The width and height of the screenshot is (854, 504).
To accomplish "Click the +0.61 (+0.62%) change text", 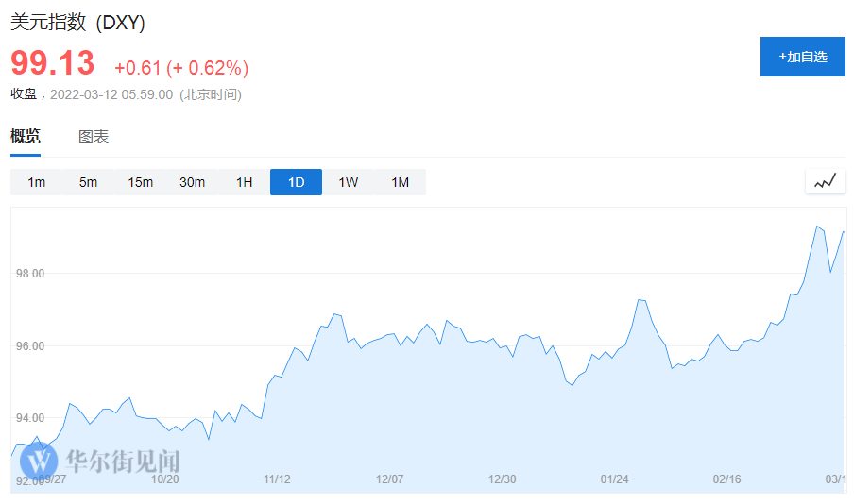I will click(181, 68).
